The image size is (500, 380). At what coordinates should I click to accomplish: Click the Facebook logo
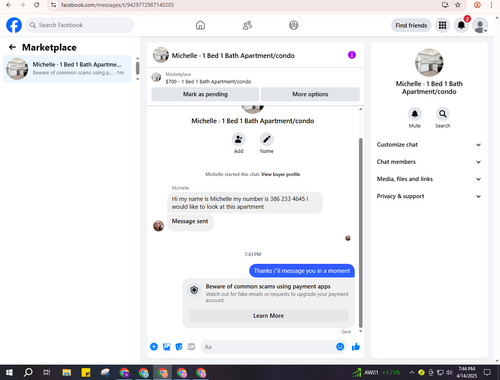click(x=14, y=25)
